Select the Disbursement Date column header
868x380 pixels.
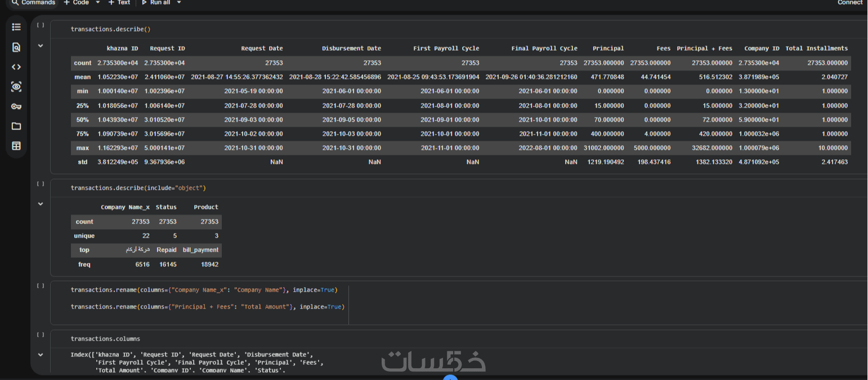pyautogui.click(x=351, y=48)
